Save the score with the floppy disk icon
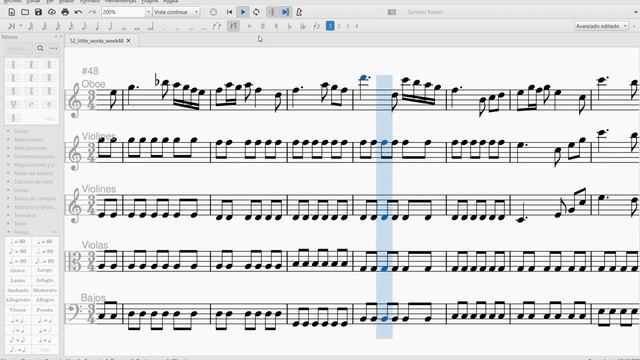The image size is (640, 360). coord(38,12)
